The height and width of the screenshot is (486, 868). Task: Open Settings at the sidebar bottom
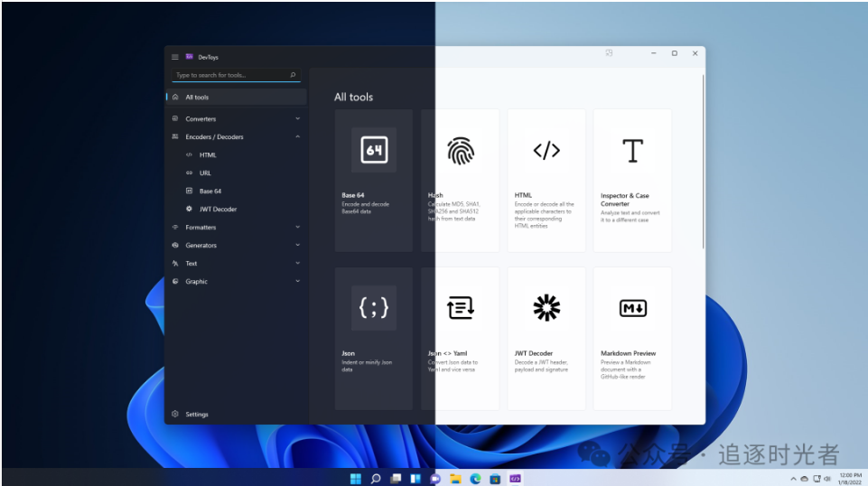tap(237, 414)
